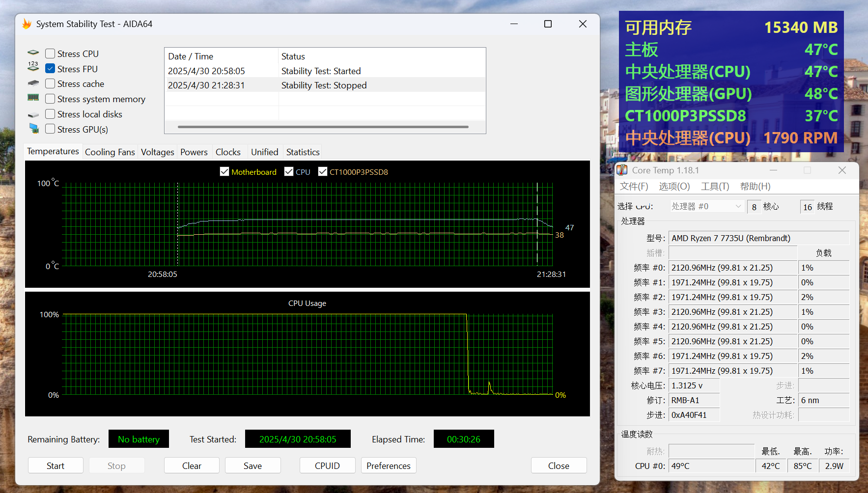The height and width of the screenshot is (493, 868).
Task: Switch to the Unified tab
Action: click(265, 152)
